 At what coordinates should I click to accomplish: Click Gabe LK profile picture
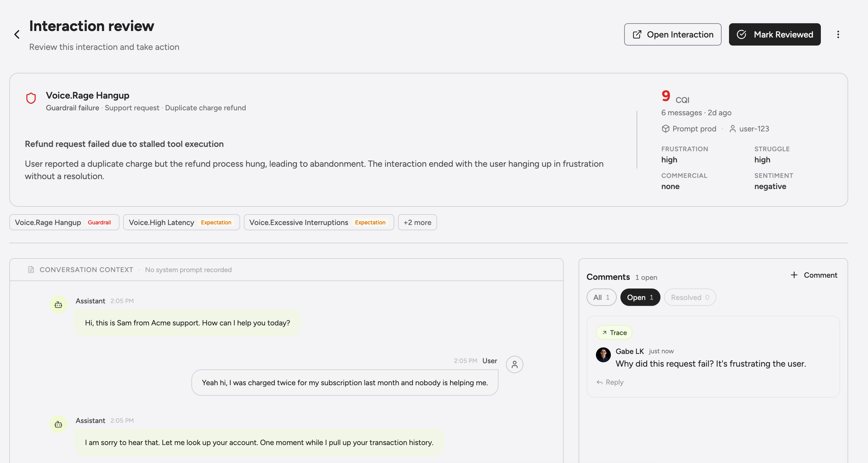click(603, 355)
